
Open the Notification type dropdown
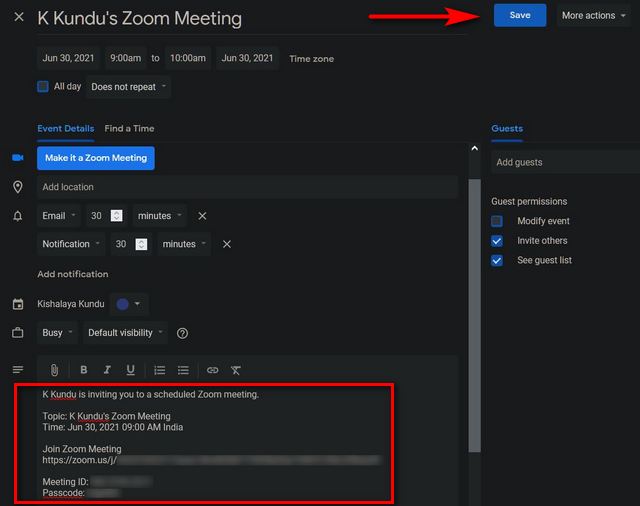[x=71, y=244]
